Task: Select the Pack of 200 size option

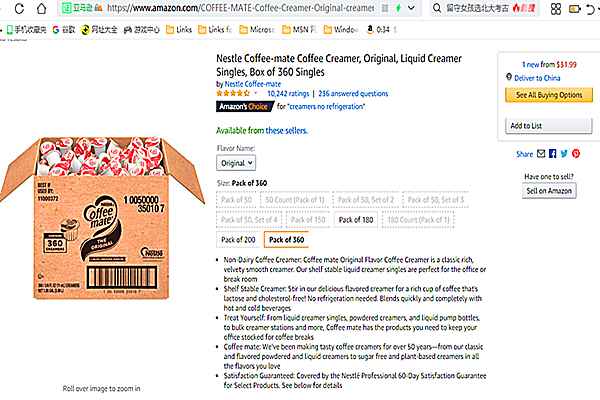Action: pyautogui.click(x=239, y=240)
